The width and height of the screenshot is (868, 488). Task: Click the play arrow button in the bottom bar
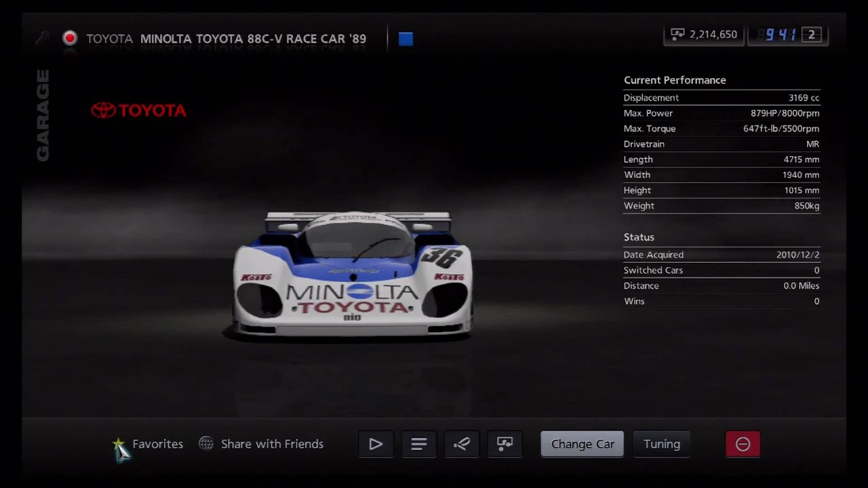pyautogui.click(x=376, y=444)
